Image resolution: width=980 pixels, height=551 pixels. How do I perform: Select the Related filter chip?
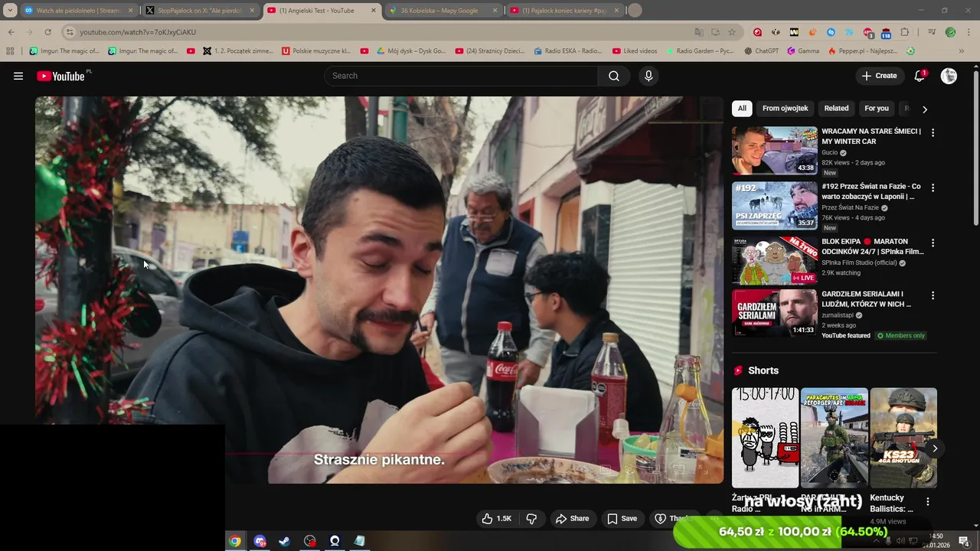click(x=836, y=109)
